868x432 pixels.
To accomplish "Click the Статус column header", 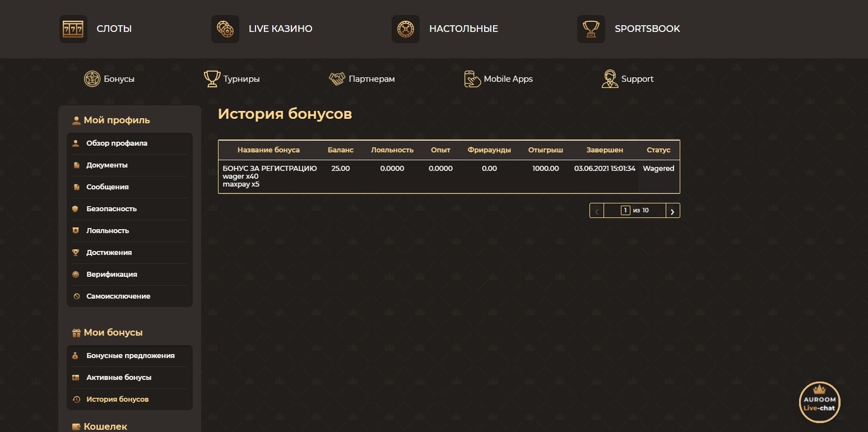I will [x=658, y=150].
